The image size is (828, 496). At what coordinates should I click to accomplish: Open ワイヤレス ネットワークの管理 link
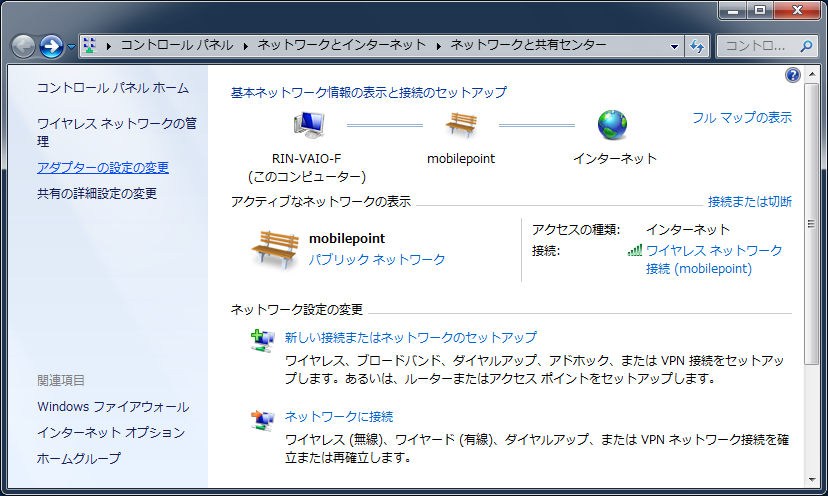click(x=117, y=132)
